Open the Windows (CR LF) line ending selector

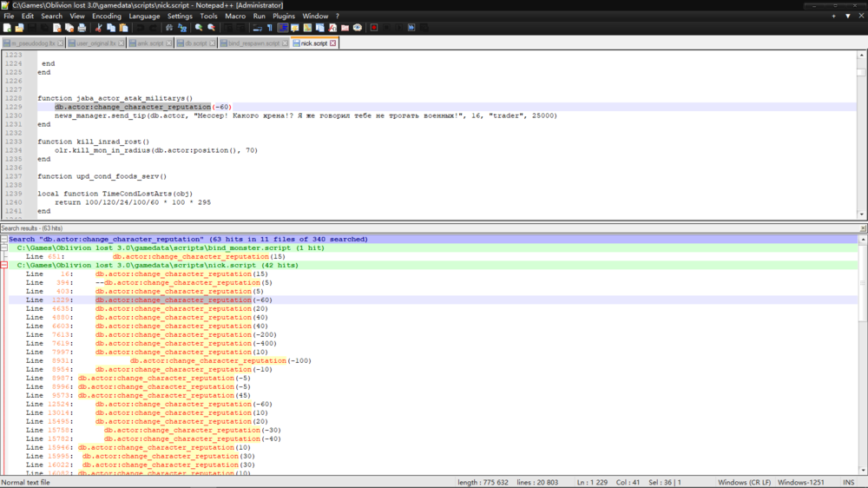coord(743,482)
